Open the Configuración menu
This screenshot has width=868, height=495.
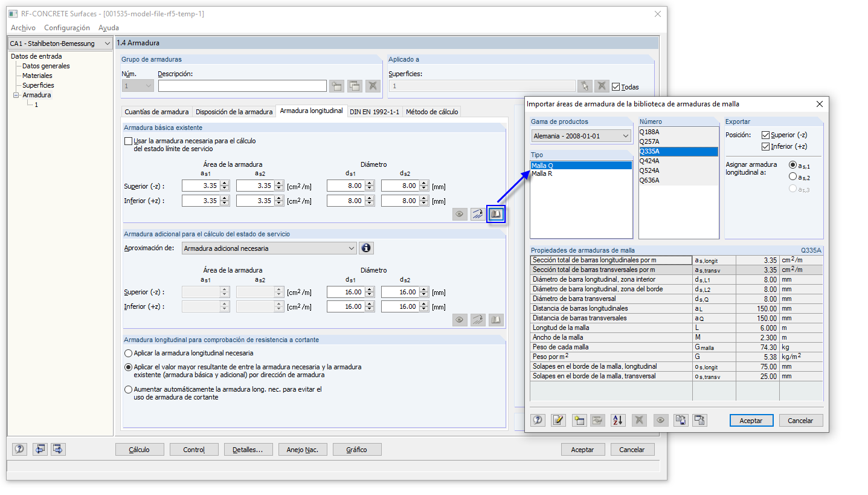point(67,28)
